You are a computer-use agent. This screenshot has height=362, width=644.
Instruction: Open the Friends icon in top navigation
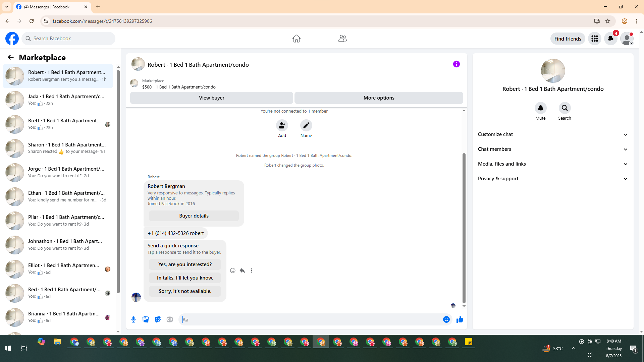[x=342, y=39]
